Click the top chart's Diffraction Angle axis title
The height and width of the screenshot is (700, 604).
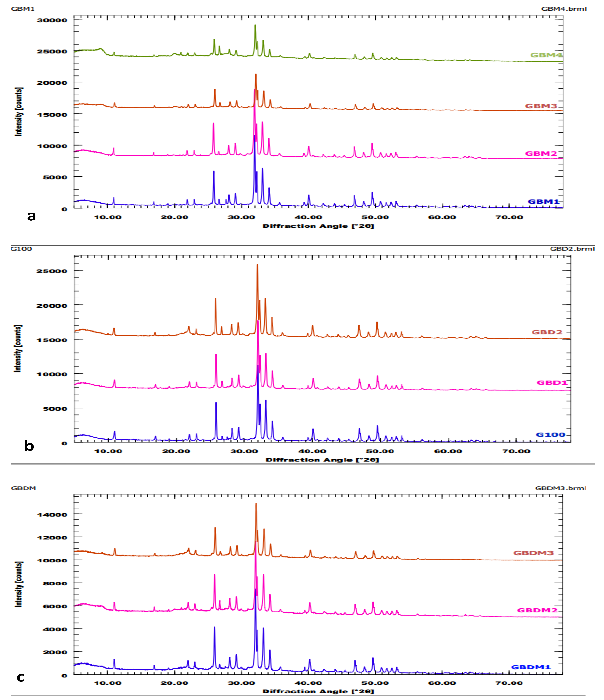click(x=318, y=226)
